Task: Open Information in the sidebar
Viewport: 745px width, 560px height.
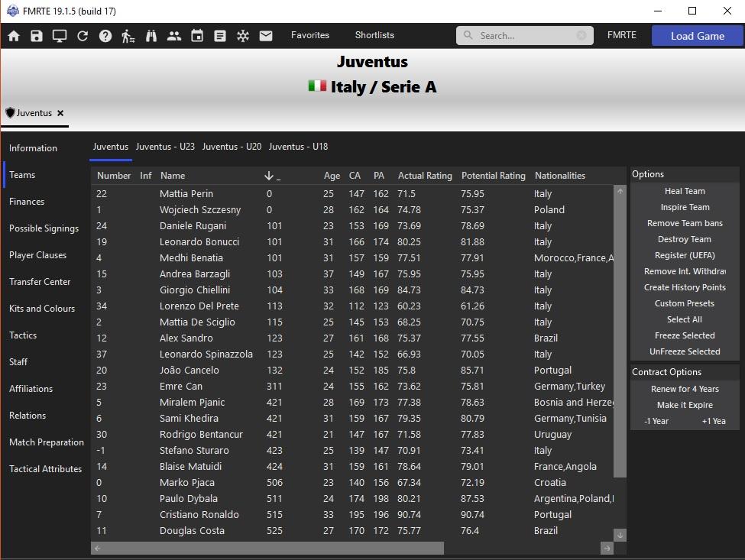Action: [x=34, y=148]
